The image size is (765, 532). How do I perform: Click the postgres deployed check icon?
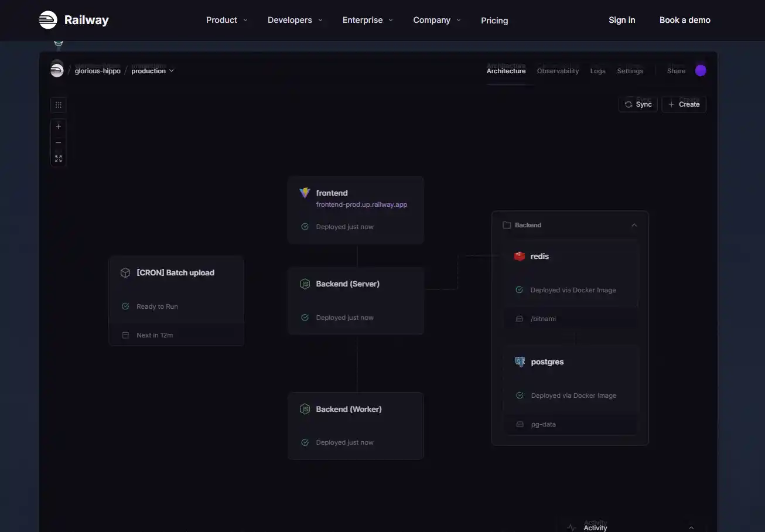coord(520,395)
